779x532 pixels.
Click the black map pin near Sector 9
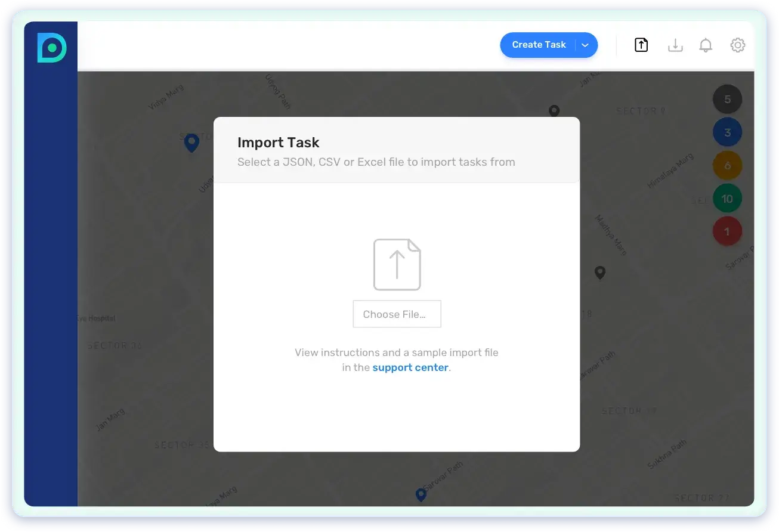tap(554, 110)
